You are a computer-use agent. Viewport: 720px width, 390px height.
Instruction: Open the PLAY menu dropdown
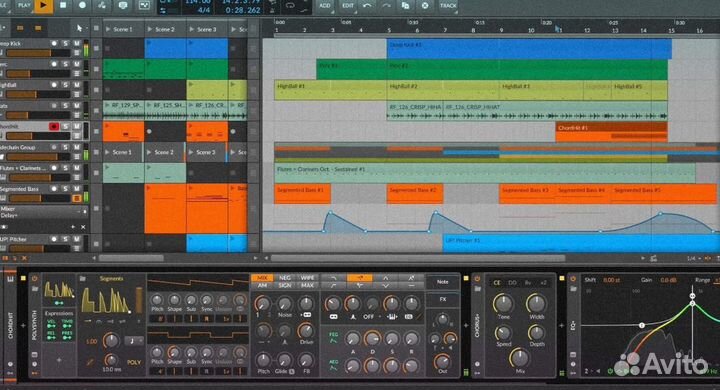(24, 6)
